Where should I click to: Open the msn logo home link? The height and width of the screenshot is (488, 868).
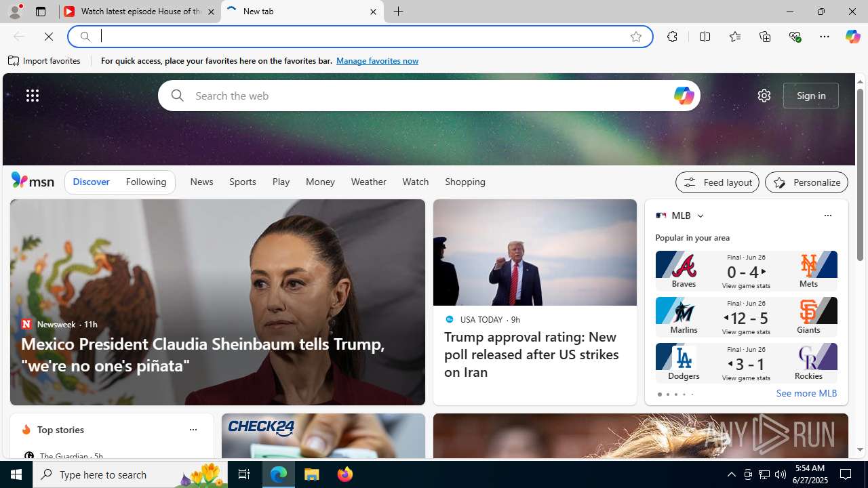tap(33, 180)
